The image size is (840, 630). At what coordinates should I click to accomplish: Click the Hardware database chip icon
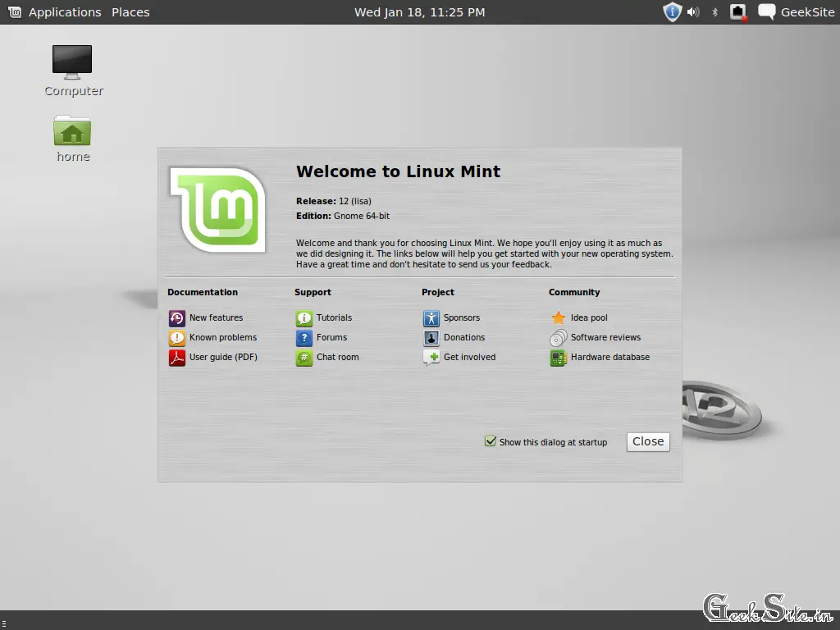(558, 358)
